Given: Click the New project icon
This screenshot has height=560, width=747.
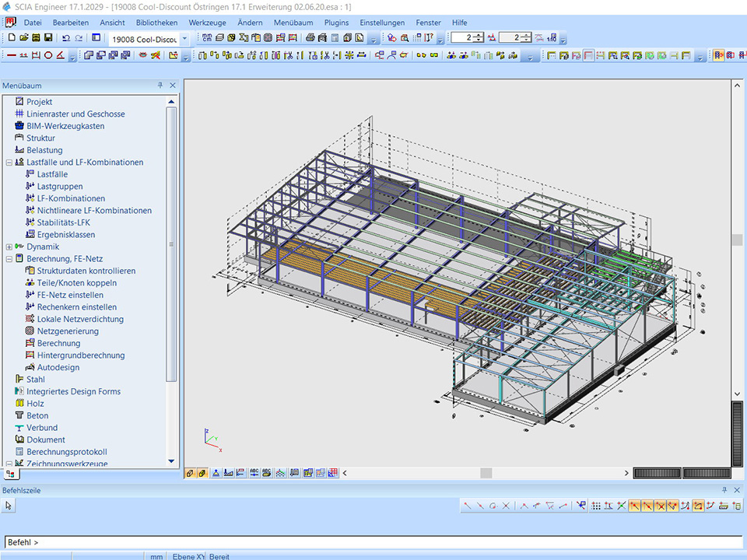Looking at the screenshot, I should tap(12, 37).
